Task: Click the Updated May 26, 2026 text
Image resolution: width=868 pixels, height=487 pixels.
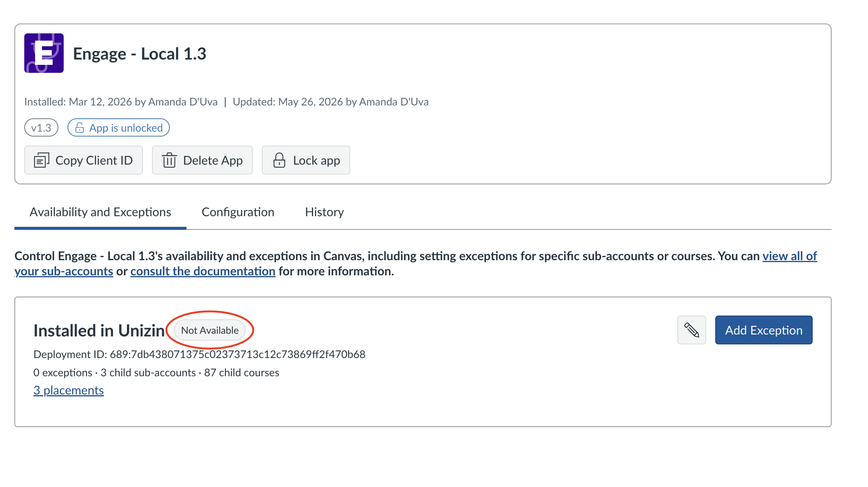Action: 331,102
